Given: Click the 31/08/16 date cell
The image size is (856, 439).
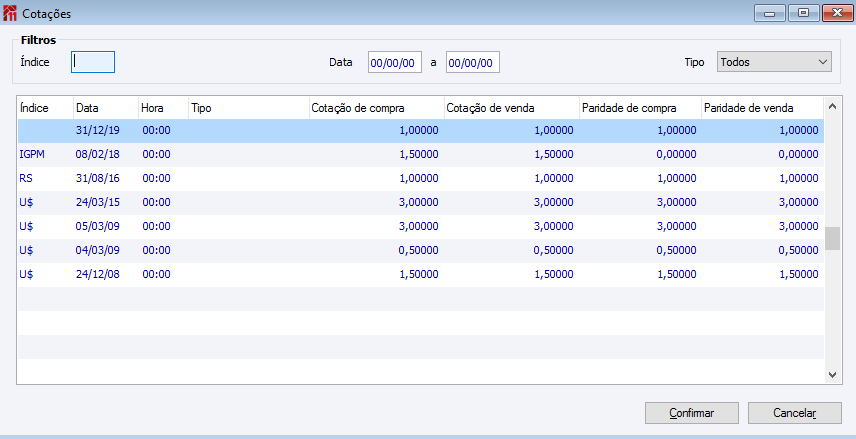Looking at the screenshot, I should [x=98, y=179].
